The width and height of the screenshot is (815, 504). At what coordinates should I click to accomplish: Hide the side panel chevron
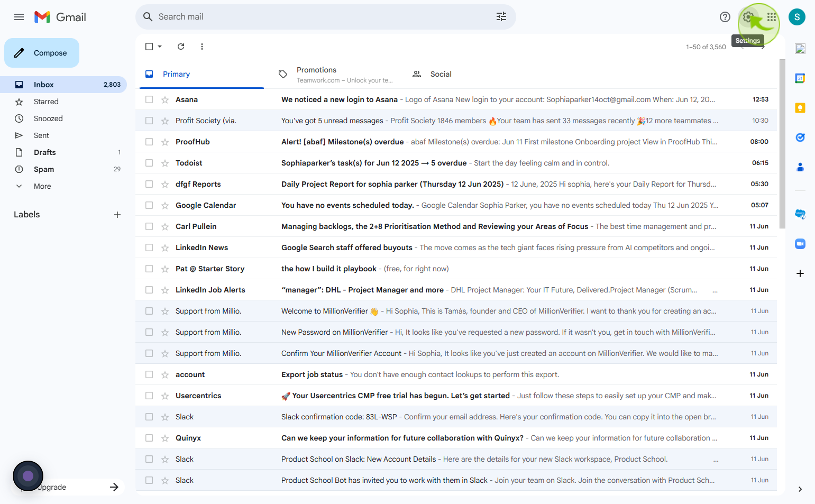(x=800, y=489)
